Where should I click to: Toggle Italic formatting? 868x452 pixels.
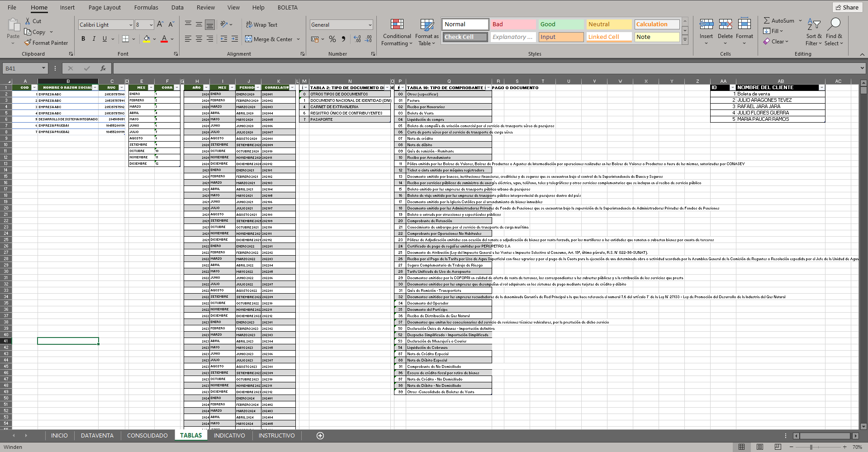tap(94, 39)
